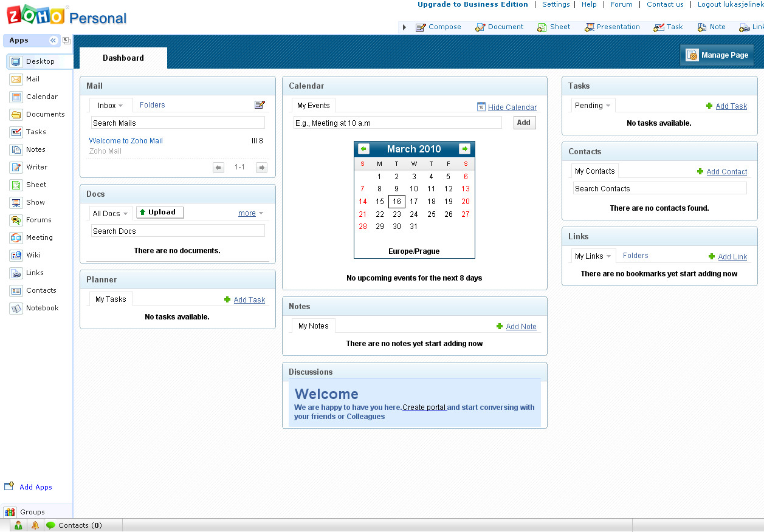Go to next month in calendar
Screen dimensions: 764x532
(464, 149)
